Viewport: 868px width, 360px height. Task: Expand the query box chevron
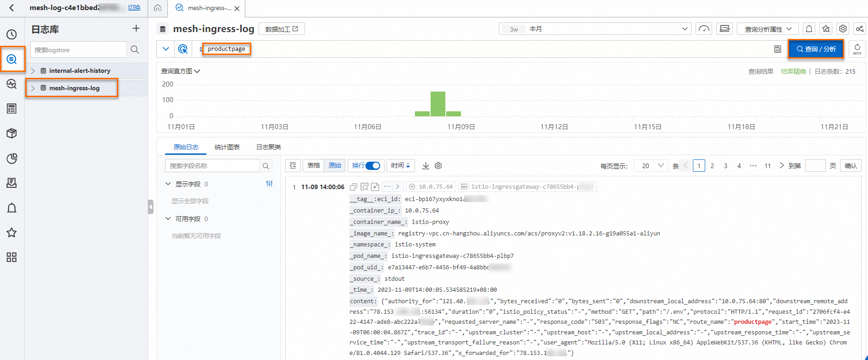pos(166,49)
